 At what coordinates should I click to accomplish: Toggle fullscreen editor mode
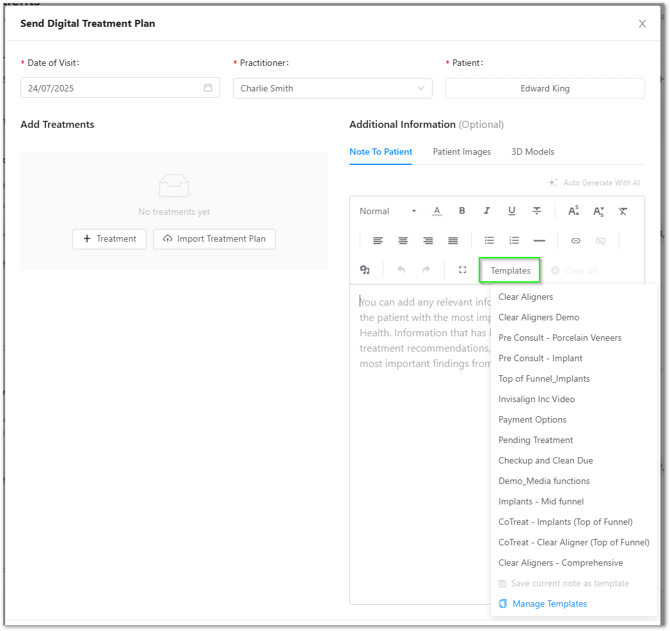tap(462, 270)
